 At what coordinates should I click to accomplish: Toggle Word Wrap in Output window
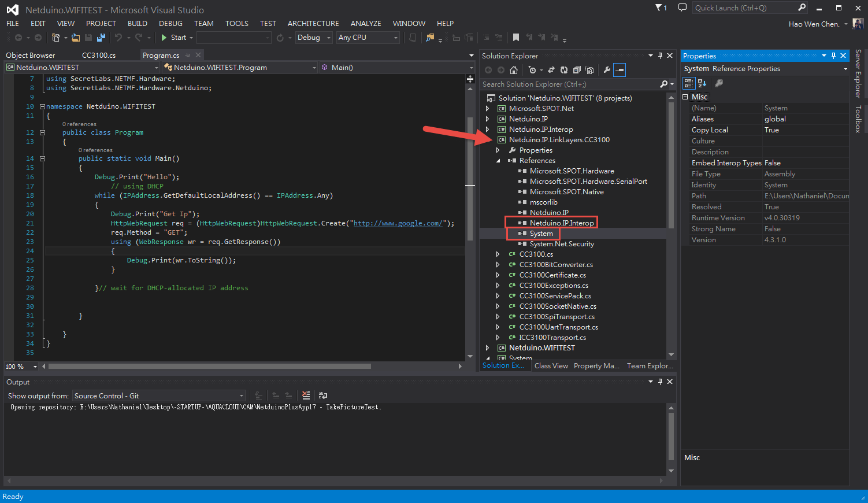point(323,395)
